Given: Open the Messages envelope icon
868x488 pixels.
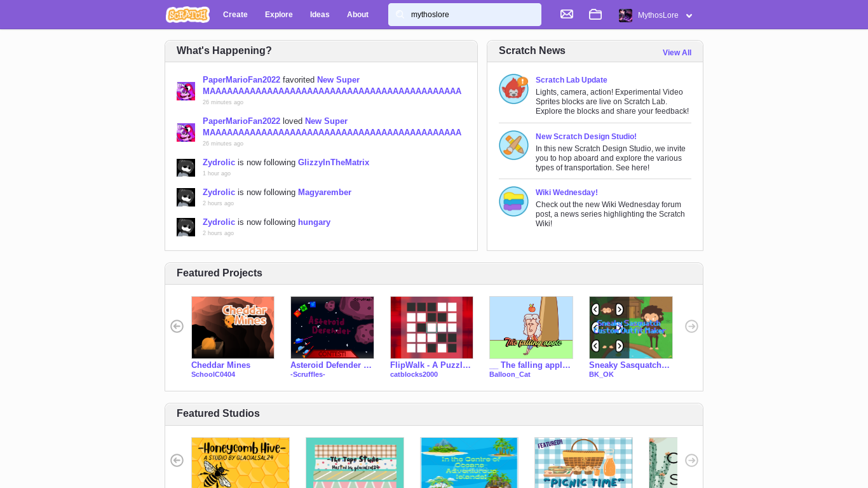Looking at the screenshot, I should point(567,14).
